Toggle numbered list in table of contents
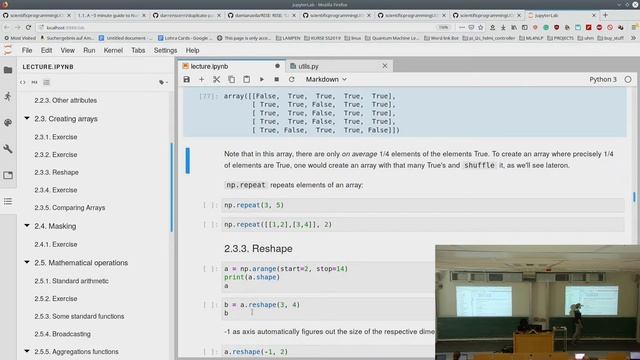Image resolution: width=640 pixels, height=360 pixels. [46, 82]
